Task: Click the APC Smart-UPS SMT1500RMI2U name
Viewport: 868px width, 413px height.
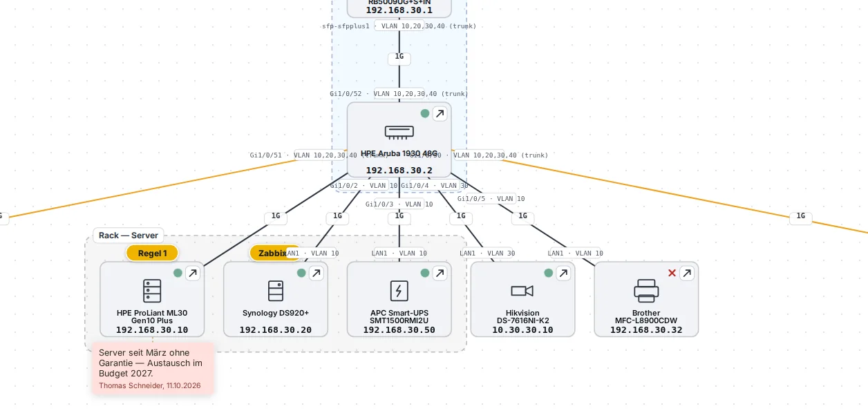Action: (399, 317)
